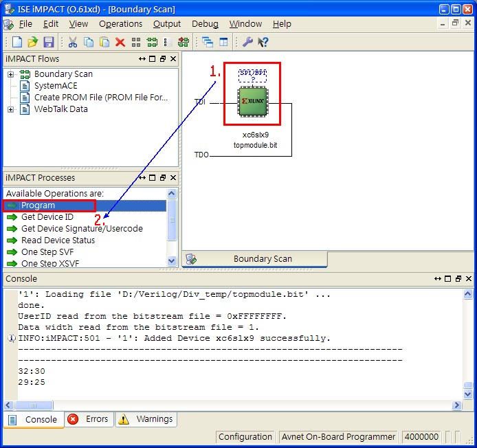Switch to the Warnings tab
The width and height of the screenshot is (477, 448).
click(x=146, y=419)
